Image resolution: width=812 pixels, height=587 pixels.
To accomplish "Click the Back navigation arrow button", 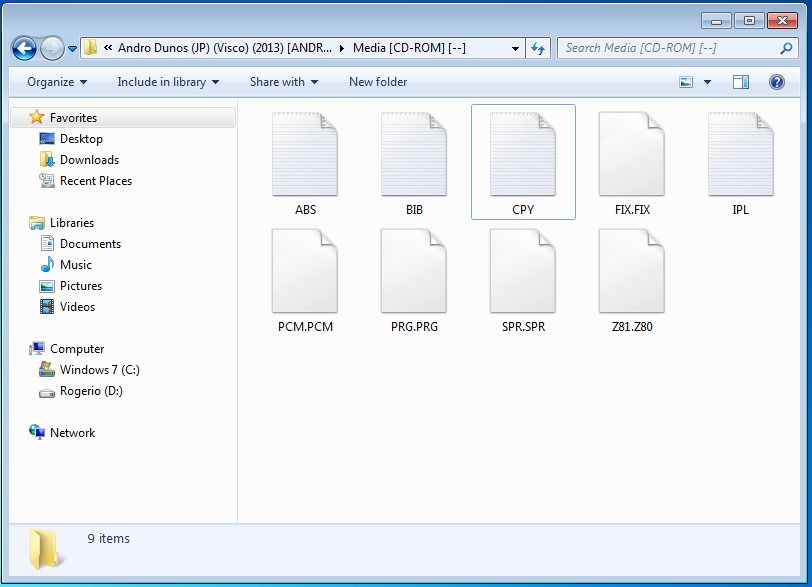I will pyautogui.click(x=24, y=48).
